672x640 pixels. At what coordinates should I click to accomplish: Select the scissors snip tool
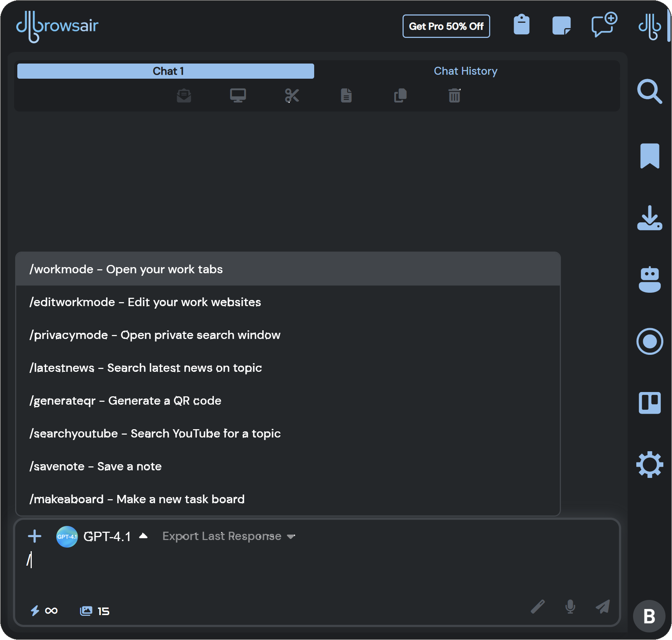(292, 95)
